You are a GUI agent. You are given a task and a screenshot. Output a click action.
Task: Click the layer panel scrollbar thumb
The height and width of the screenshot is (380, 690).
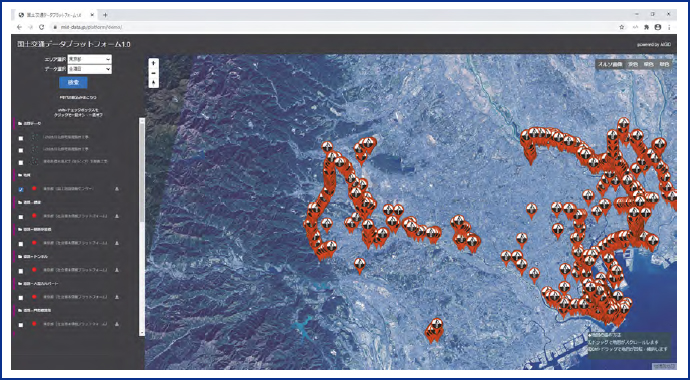[x=142, y=172]
